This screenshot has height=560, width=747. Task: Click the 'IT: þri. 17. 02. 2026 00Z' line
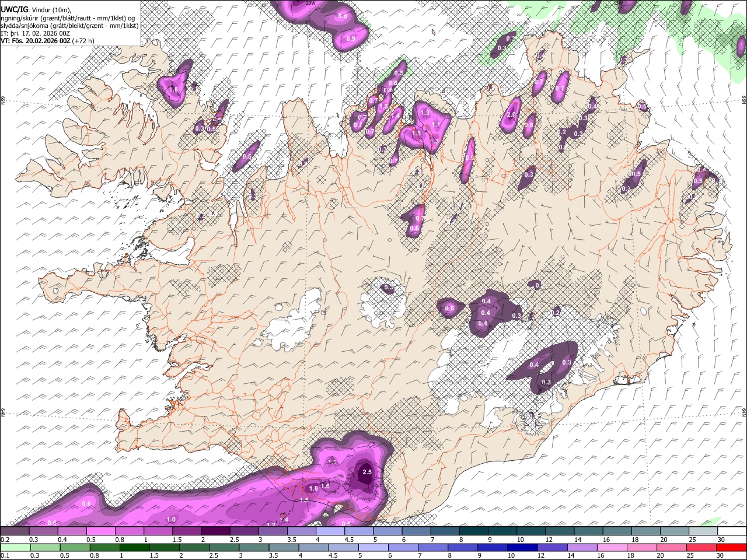pyautogui.click(x=35, y=34)
